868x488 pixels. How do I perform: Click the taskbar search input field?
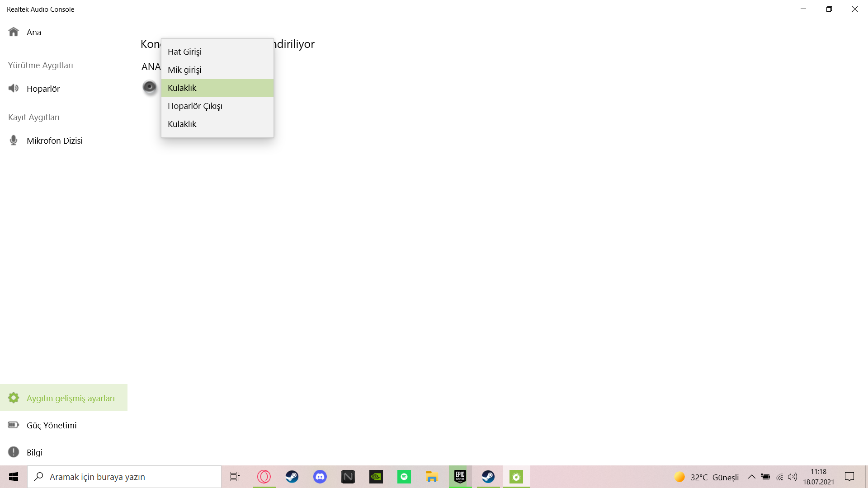click(124, 477)
